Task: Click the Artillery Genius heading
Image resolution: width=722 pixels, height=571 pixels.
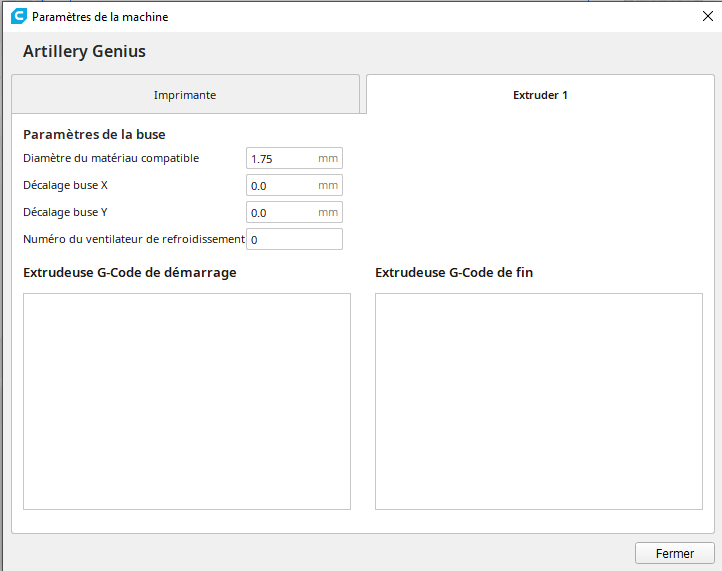Action: [x=84, y=51]
